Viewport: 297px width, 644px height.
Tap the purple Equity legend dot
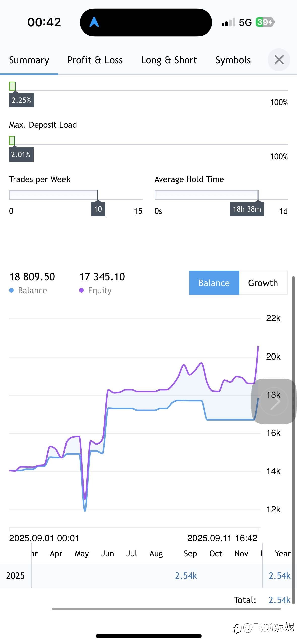(81, 291)
